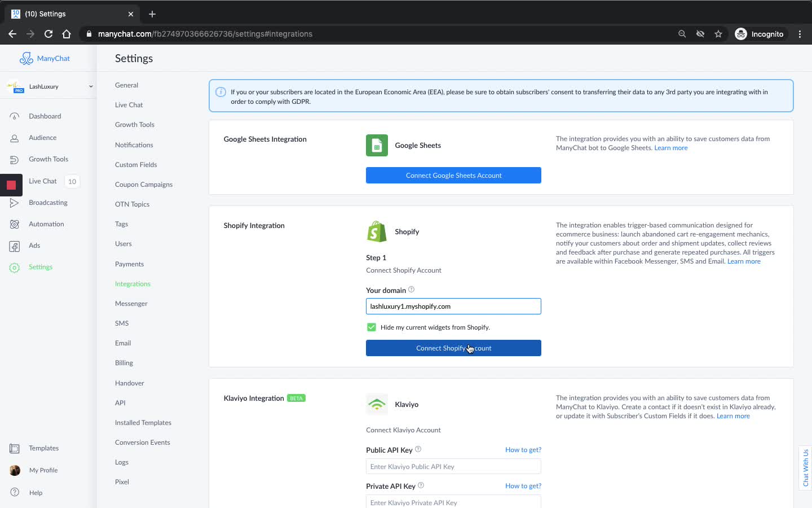This screenshot has width=812, height=508.
Task: Open the browser zoom magnifier icon
Action: coord(682,34)
